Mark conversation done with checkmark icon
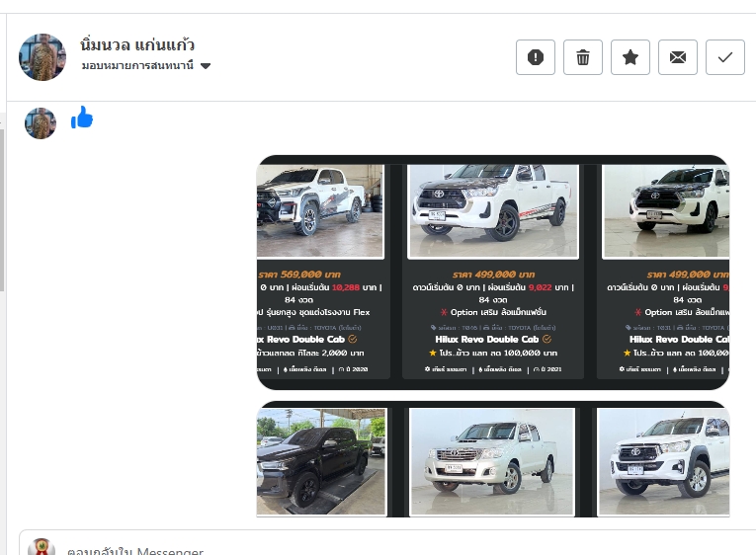Screen dimensions: 756x555 [x=725, y=57]
